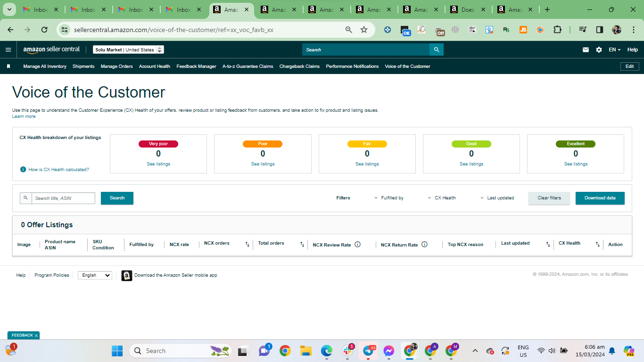Screen dimensions: 644x362
Task: Open Slack from the taskbar
Action: (x=347, y=351)
